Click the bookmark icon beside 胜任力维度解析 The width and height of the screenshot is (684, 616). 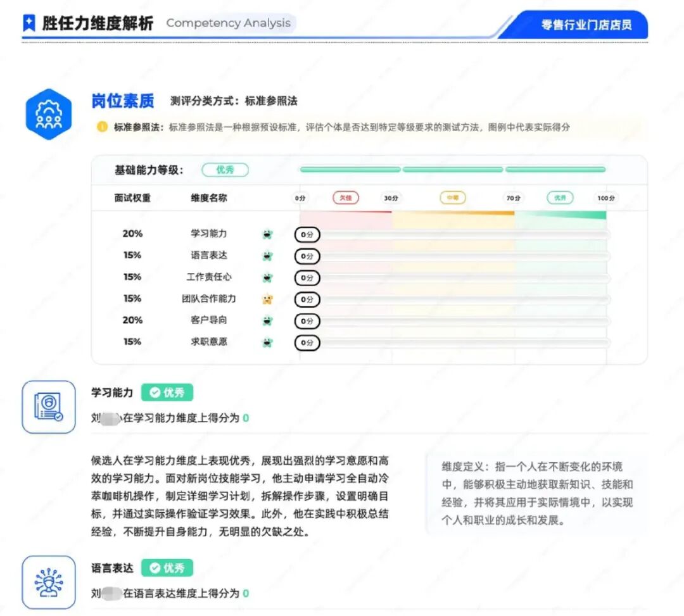(x=29, y=24)
